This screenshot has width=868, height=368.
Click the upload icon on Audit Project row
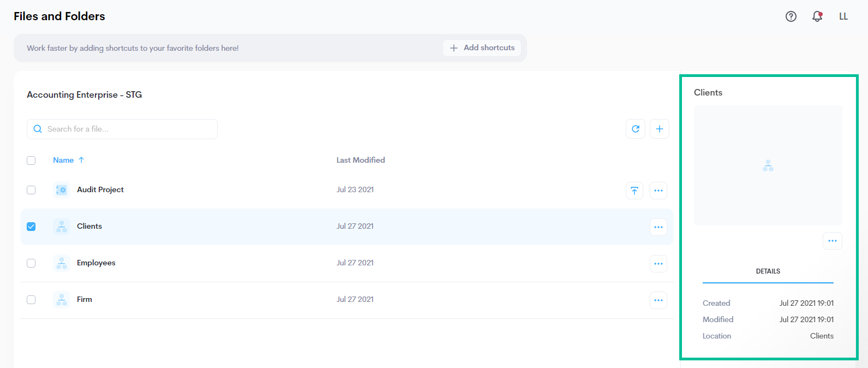[634, 191]
